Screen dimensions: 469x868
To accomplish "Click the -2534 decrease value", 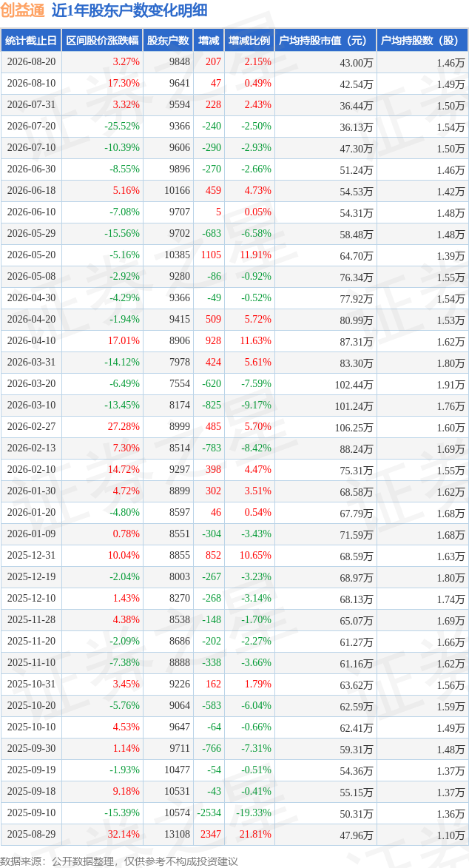I will point(209,813).
